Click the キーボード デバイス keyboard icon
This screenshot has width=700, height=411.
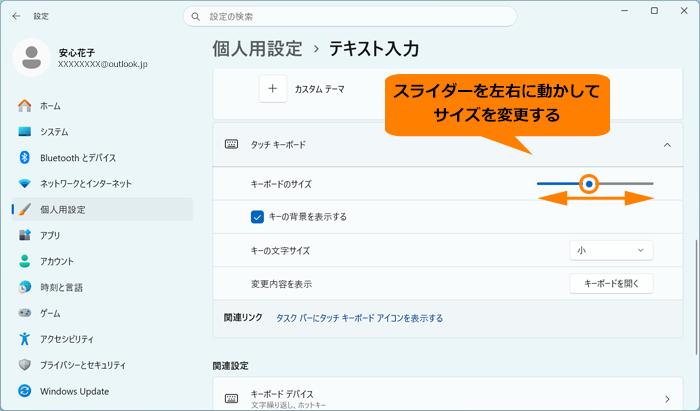click(231, 398)
